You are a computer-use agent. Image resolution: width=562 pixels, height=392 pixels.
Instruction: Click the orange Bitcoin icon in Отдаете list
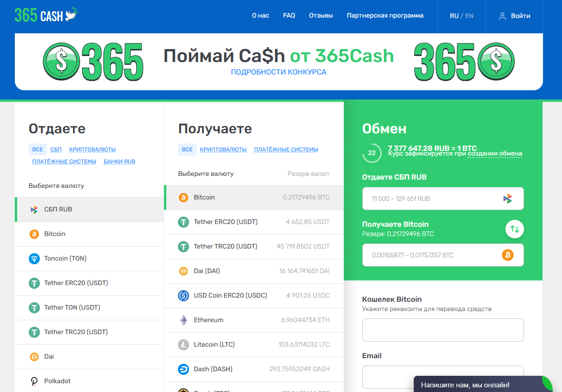(34, 234)
